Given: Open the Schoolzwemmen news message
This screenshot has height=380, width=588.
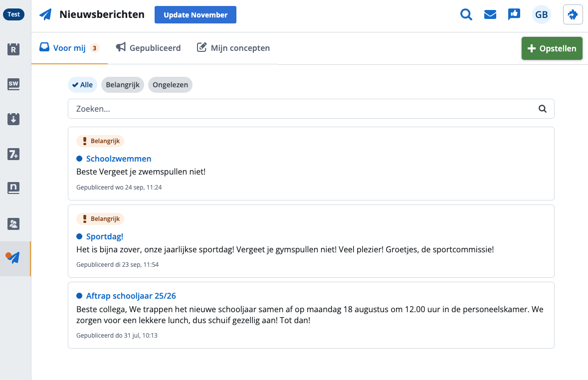Looking at the screenshot, I should click(119, 159).
